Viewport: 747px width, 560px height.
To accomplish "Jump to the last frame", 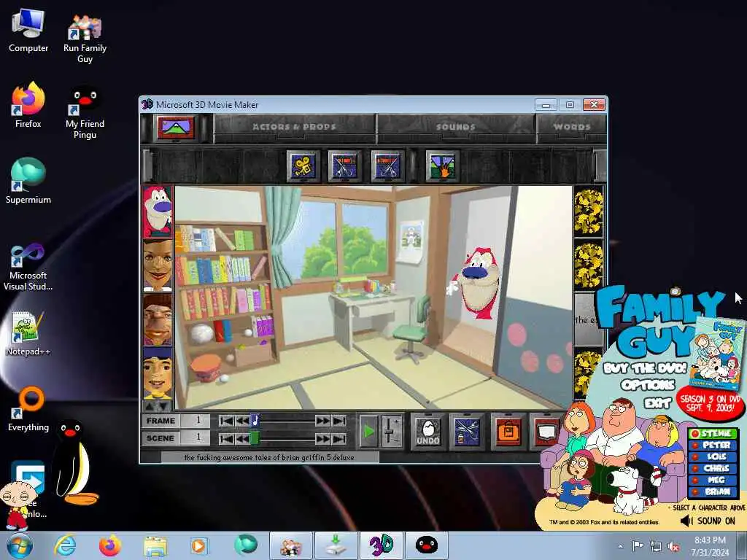I will [x=339, y=421].
